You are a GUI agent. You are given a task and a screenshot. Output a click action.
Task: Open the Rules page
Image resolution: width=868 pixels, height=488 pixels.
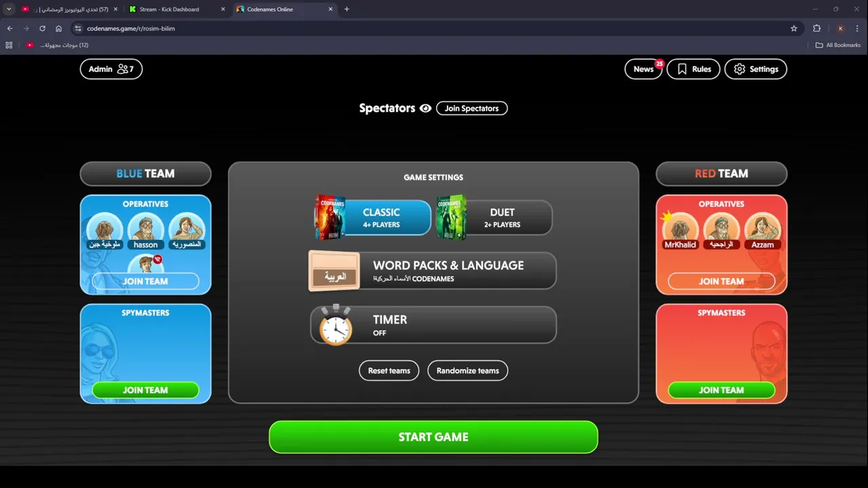click(x=693, y=69)
